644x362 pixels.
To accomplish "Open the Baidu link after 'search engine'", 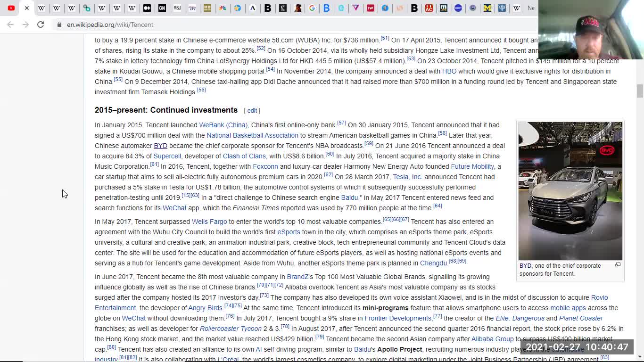I will (349, 197).
